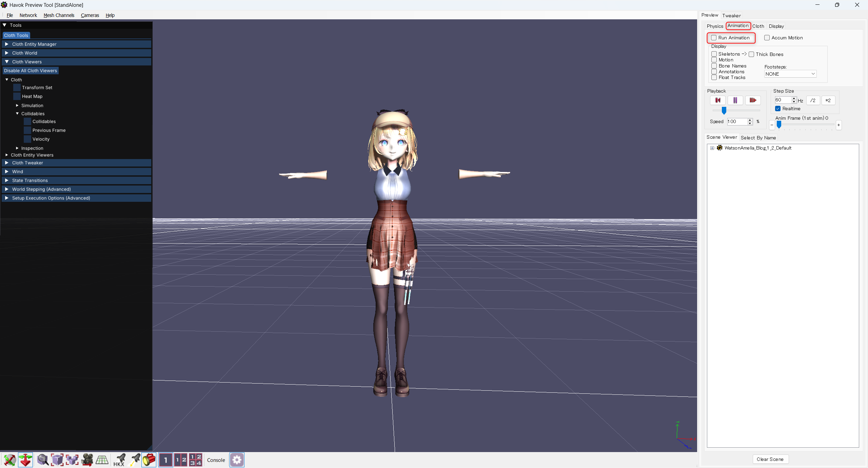Viewport: 868px width, 468px height.
Task: Halve step size with /2 button
Action: pos(813,100)
